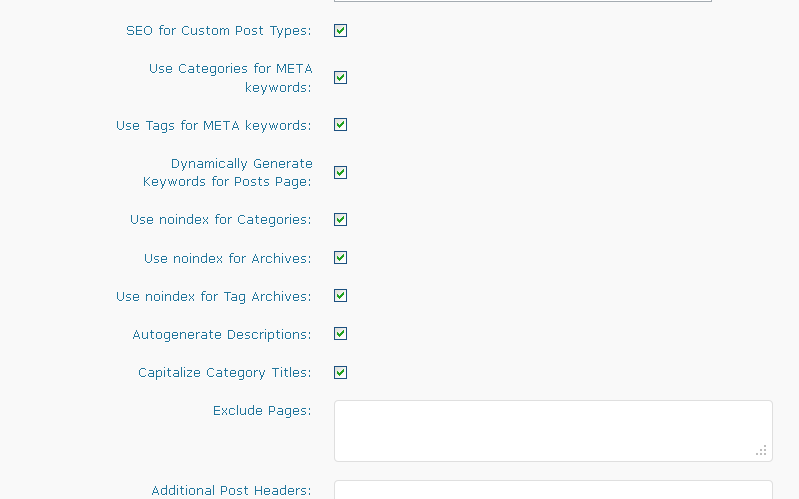Click the Autogenerate Descriptions label
799x499 pixels.
click(222, 335)
